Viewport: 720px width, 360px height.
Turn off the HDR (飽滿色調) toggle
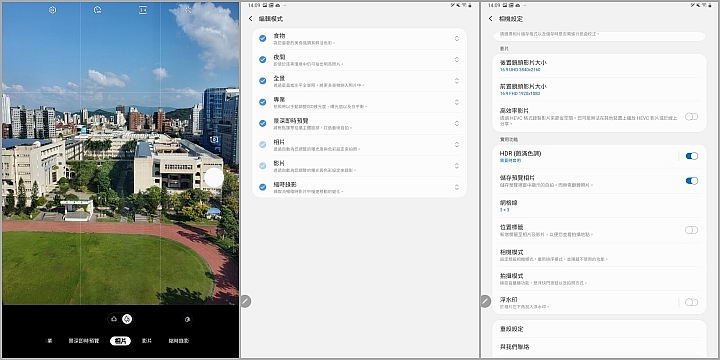coord(692,156)
